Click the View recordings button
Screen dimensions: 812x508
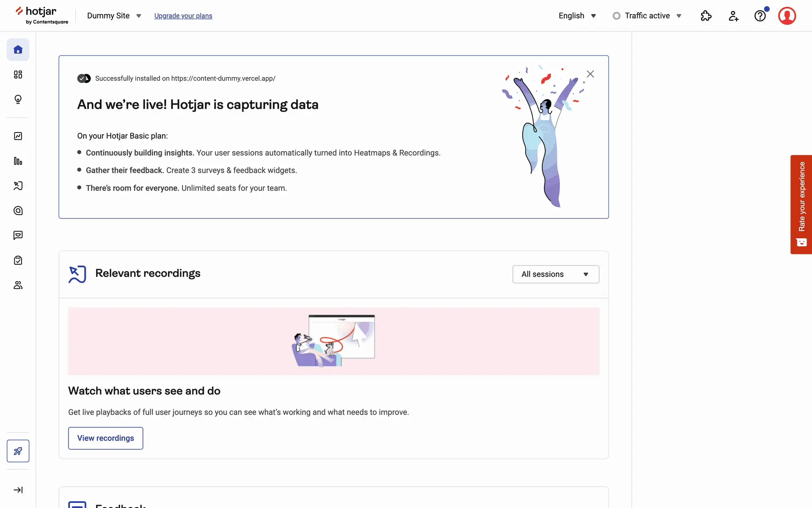[x=105, y=438]
